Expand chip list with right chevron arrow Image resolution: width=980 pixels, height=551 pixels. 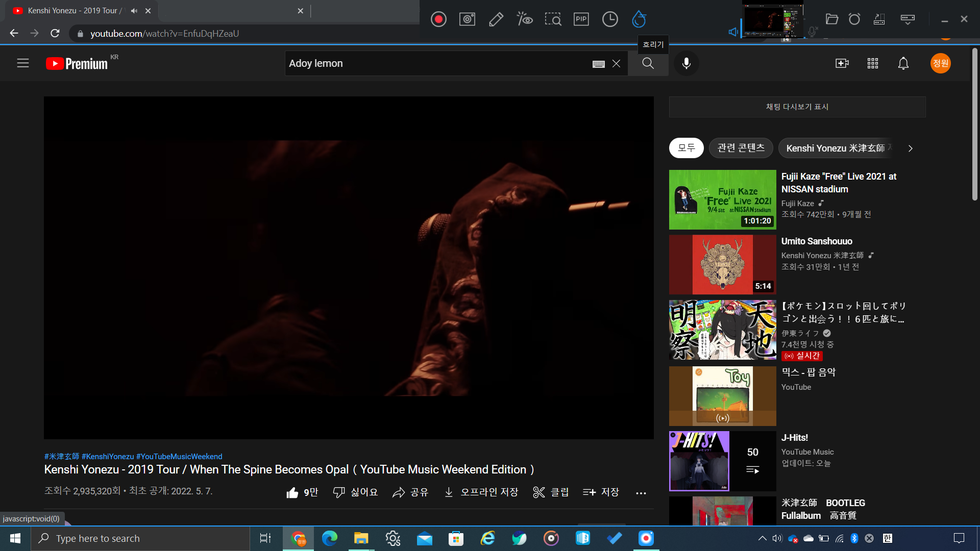(910, 148)
